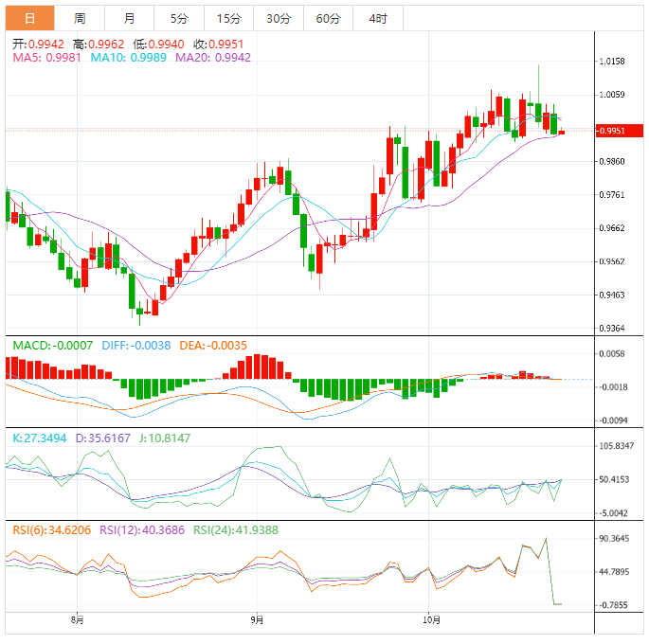The height and width of the screenshot is (644, 649).
Task: Click the red 0.9951 current price tag
Action: pyautogui.click(x=620, y=131)
